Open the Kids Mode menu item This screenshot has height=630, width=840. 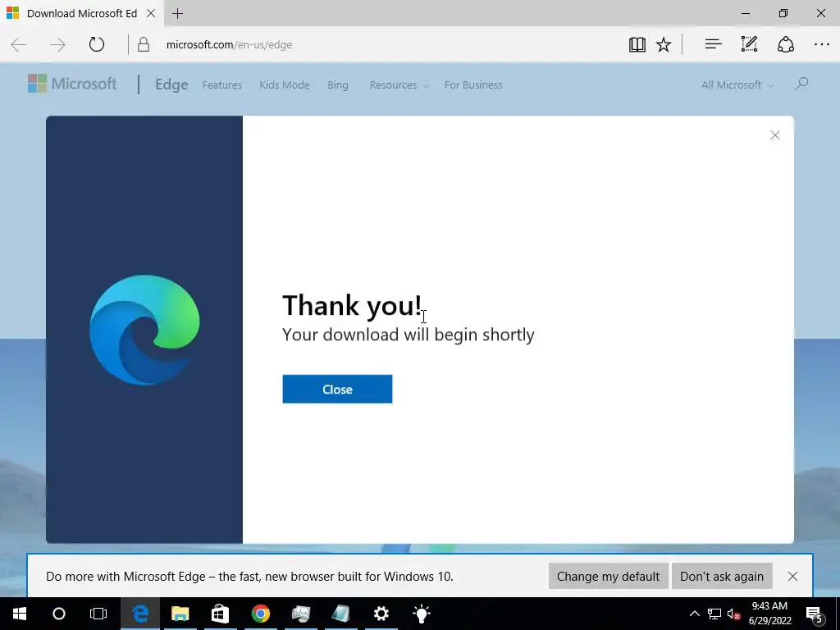pos(285,84)
